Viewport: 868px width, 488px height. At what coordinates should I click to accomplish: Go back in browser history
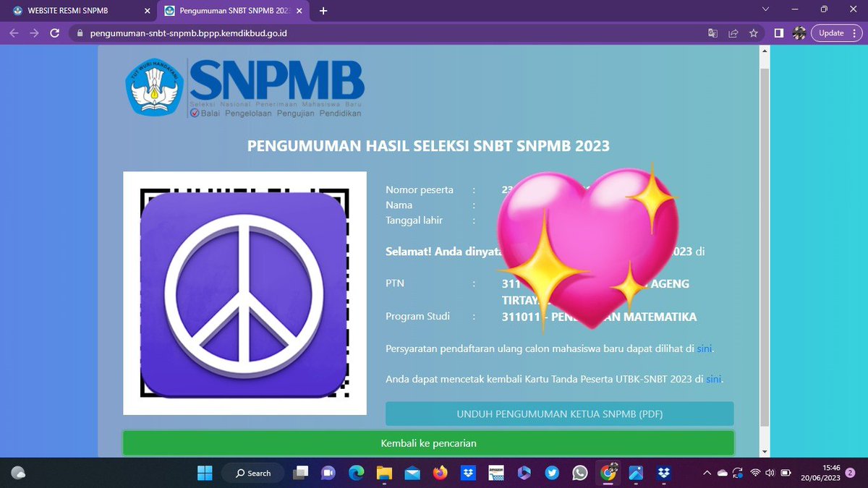coord(14,33)
